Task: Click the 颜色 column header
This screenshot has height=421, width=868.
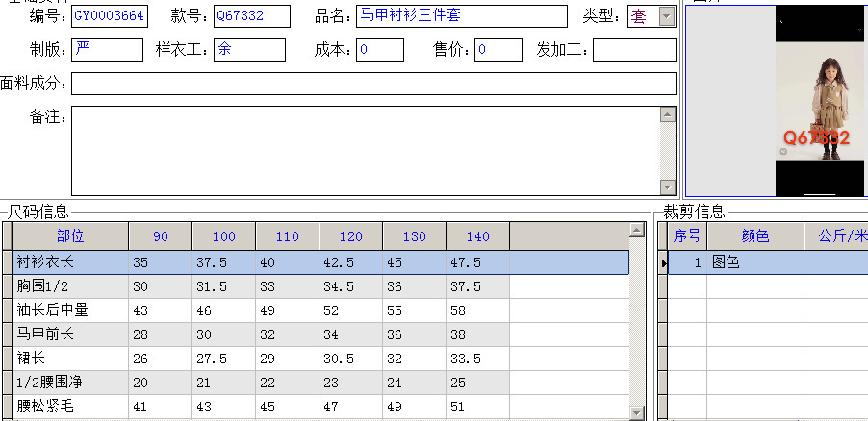Action: 755,236
